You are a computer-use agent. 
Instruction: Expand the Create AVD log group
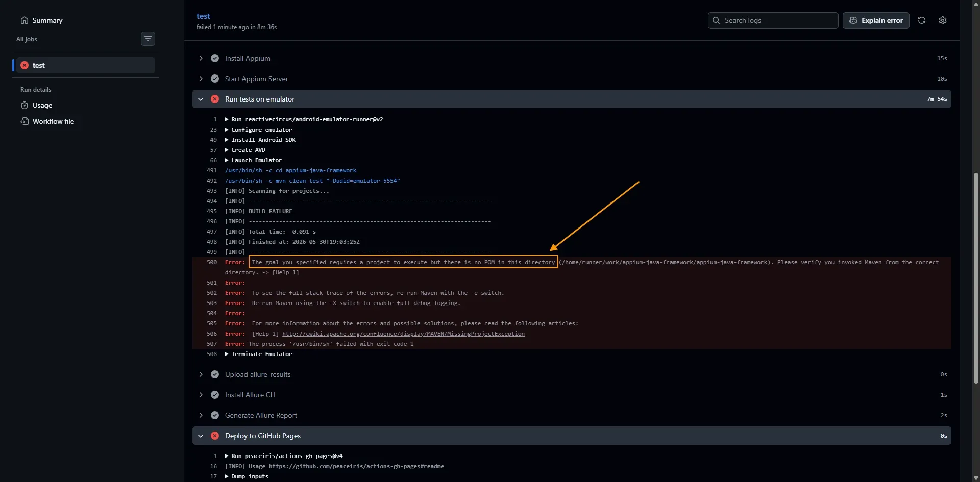tap(246, 150)
